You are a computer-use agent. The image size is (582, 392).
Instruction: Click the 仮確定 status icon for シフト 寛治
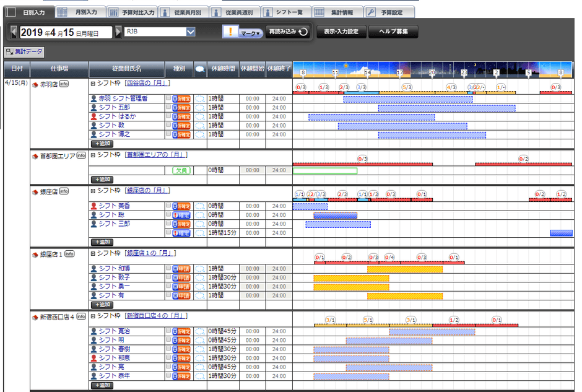click(x=181, y=331)
